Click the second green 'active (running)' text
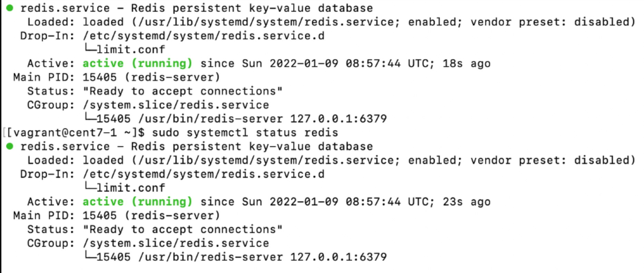 [x=137, y=202]
